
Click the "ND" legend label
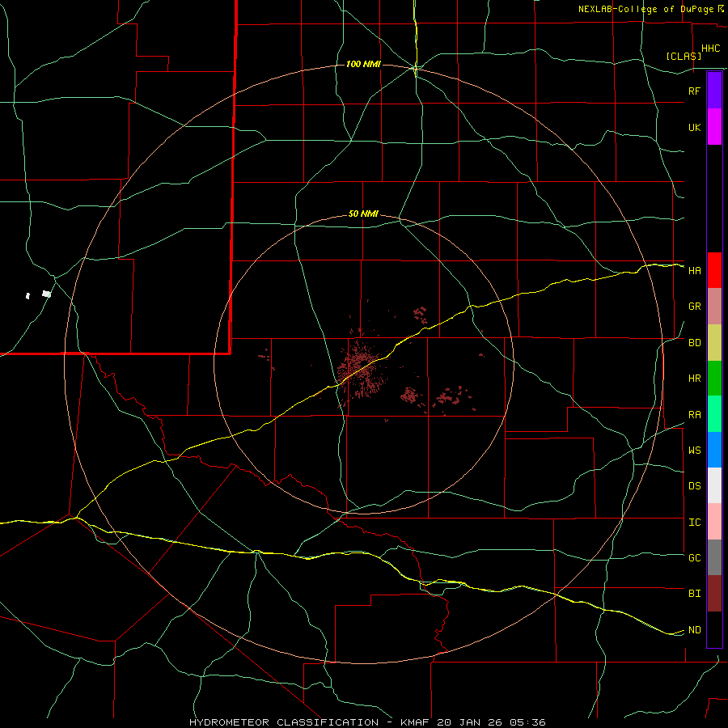coord(694,630)
